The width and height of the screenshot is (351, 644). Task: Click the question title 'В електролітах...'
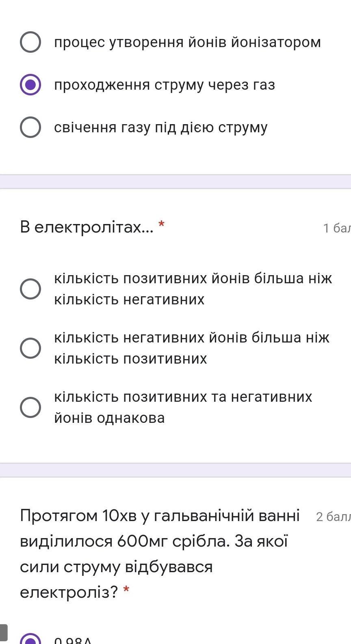pyautogui.click(x=87, y=227)
